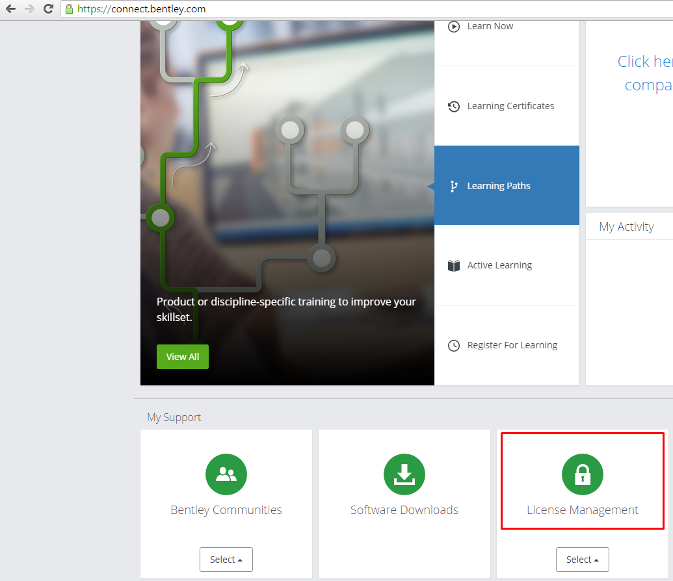The width and height of the screenshot is (673, 581).
Task: Open the Bentley Communities text link
Action: (x=226, y=510)
